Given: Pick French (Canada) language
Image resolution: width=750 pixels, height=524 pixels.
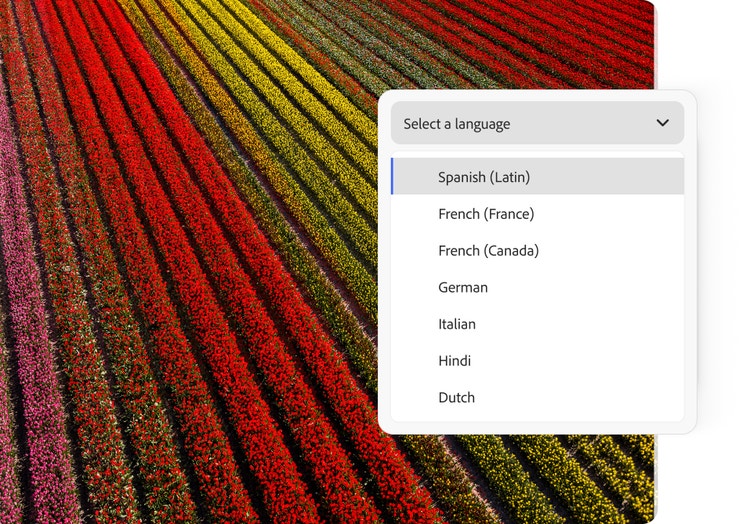Looking at the screenshot, I should tap(537, 250).
